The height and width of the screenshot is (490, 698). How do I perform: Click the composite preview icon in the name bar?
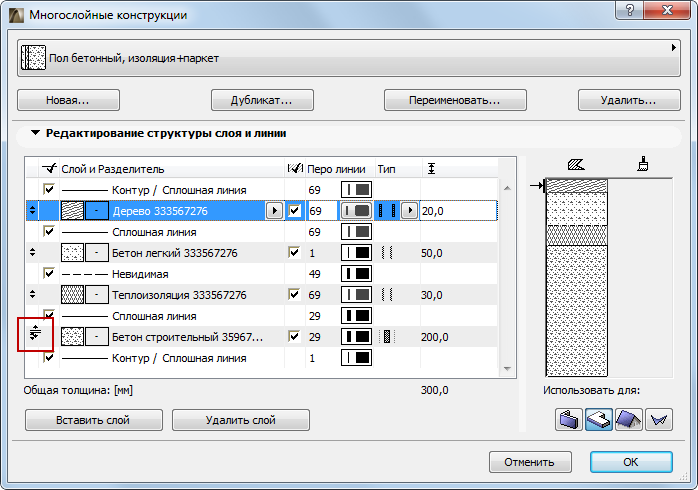click(x=33, y=57)
